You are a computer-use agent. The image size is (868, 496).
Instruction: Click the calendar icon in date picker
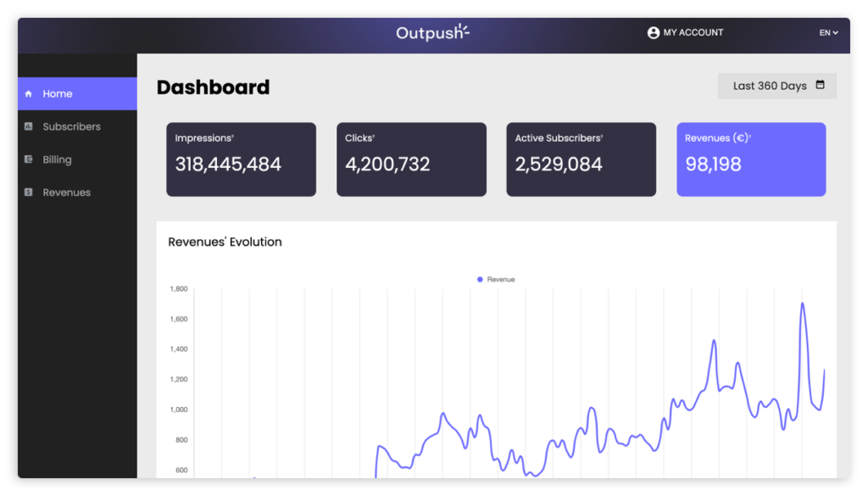(820, 86)
